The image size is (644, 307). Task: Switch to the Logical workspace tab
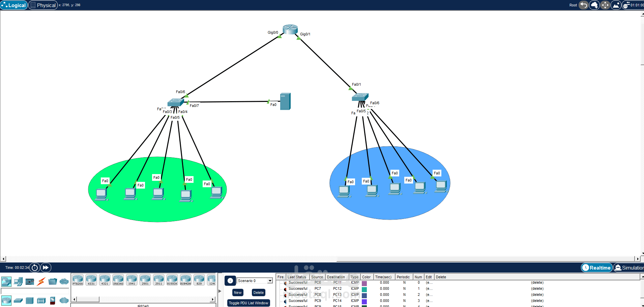tap(14, 5)
